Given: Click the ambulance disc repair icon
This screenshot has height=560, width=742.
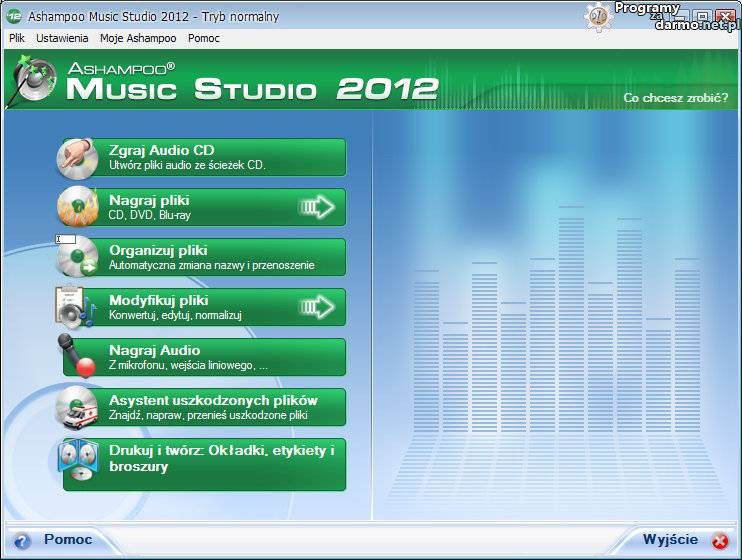Looking at the screenshot, I should click(x=77, y=408).
